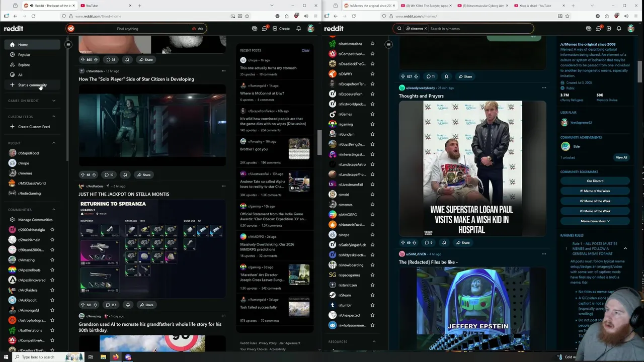Image resolution: width=644 pixels, height=362 pixels.
Task: Favorite r/AskReddit star in left sidebar
Action: (x=52, y=300)
